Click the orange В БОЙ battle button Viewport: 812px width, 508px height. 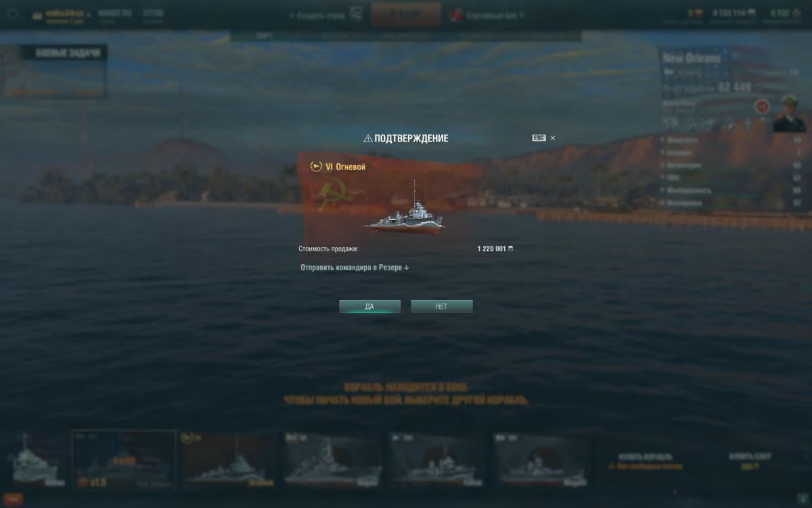pos(406,14)
